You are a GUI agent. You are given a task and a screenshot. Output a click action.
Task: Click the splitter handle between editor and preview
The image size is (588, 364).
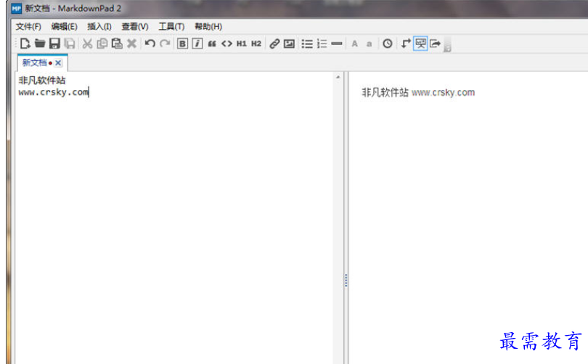[x=346, y=280]
